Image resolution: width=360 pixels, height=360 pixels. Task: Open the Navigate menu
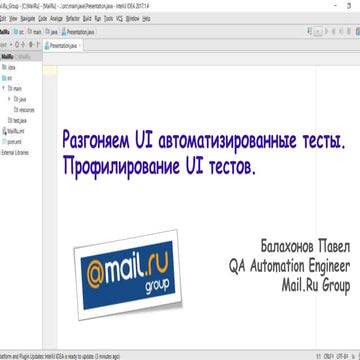(x=27, y=19)
